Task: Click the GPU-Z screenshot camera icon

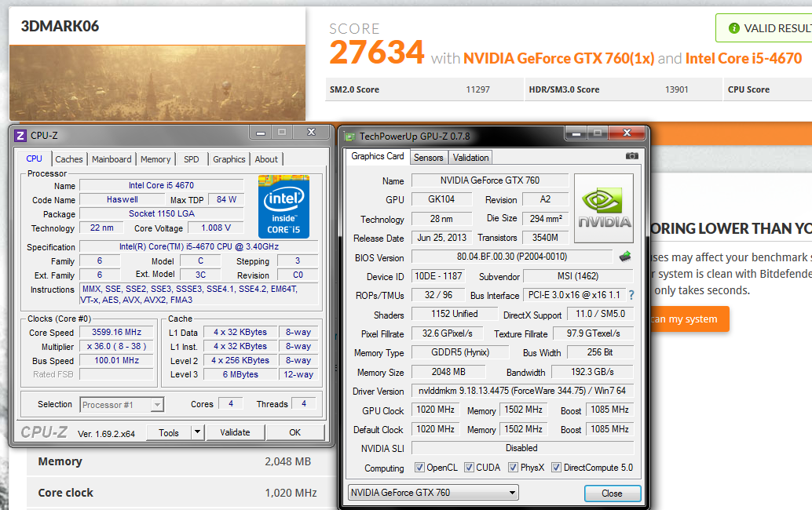Action: pyautogui.click(x=632, y=155)
